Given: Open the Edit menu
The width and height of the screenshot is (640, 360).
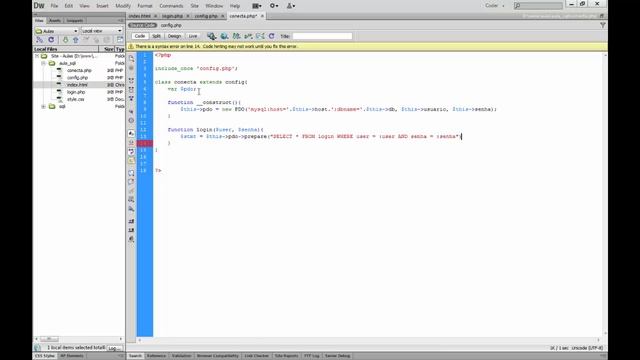Looking at the screenshot, I should pyautogui.click(x=69, y=6).
